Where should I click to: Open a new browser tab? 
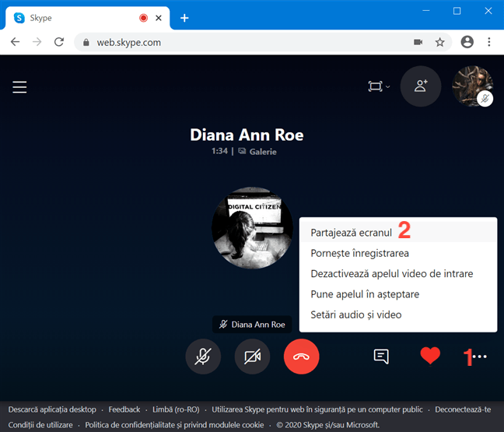tap(184, 18)
